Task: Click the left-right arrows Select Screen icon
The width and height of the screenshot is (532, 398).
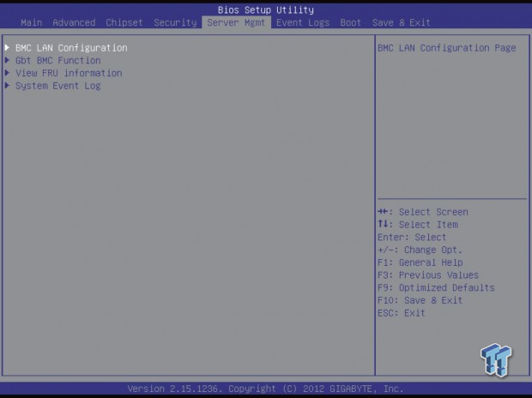Action: click(x=383, y=212)
